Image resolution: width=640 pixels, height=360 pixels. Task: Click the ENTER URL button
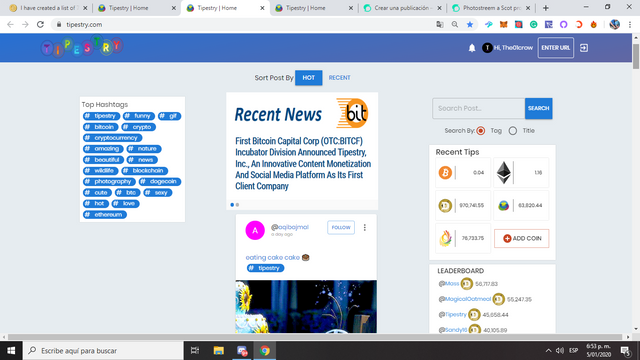pos(556,48)
